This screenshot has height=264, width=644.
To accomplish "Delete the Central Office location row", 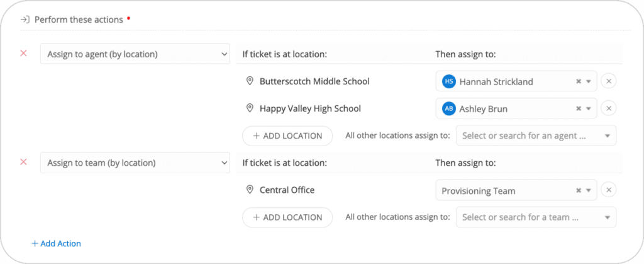I will pos(609,190).
